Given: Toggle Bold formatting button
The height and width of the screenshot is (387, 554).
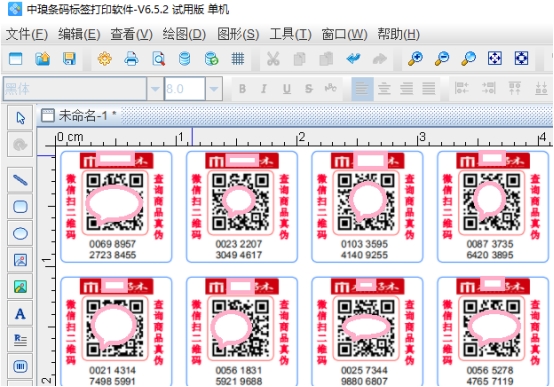Looking at the screenshot, I should tap(242, 88).
